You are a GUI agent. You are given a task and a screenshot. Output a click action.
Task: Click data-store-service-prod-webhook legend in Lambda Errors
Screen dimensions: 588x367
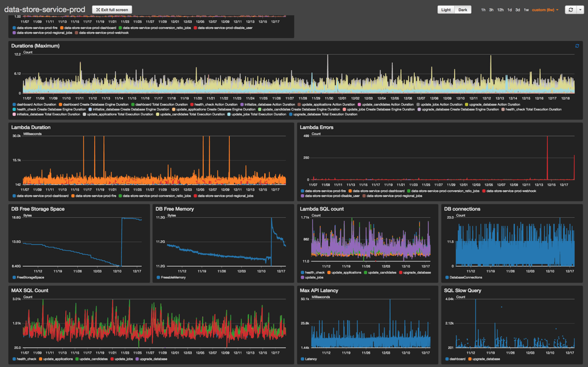[484, 191]
